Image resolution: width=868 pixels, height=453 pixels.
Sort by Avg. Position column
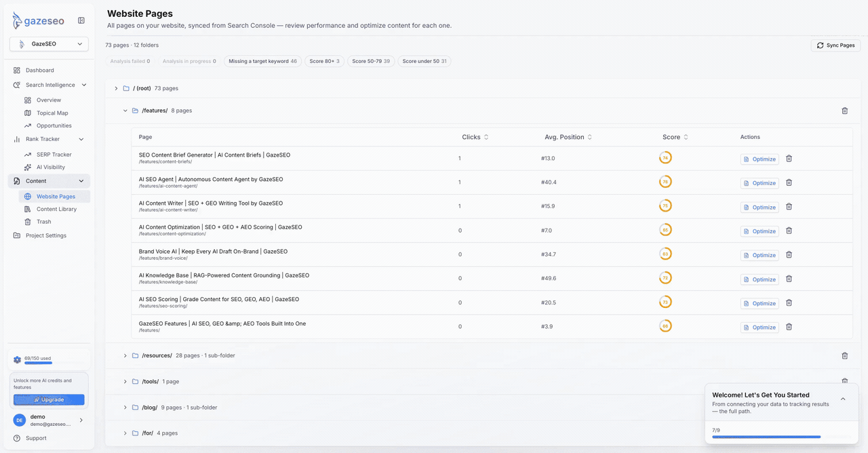[x=568, y=137]
